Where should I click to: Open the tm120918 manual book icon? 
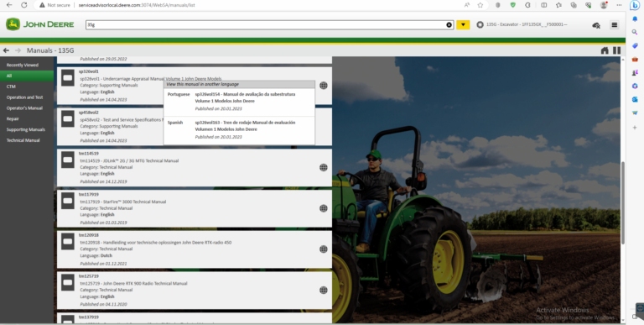click(68, 242)
